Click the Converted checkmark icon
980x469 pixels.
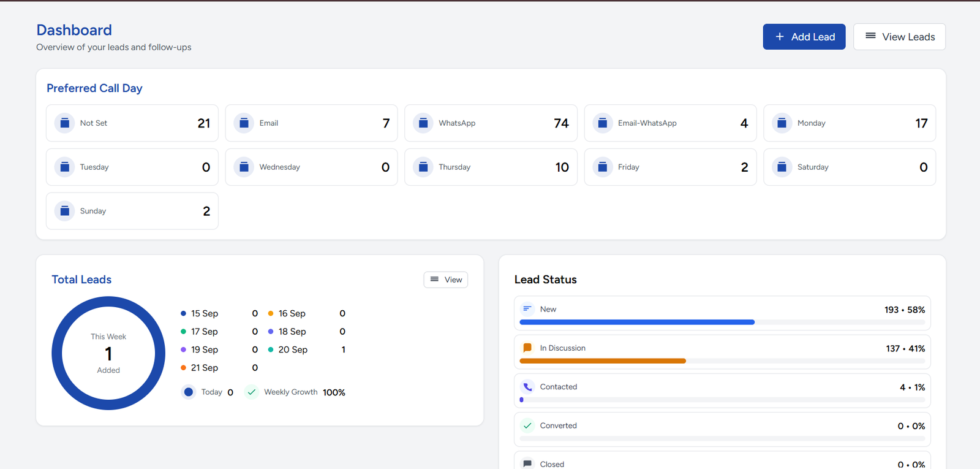tap(527, 425)
